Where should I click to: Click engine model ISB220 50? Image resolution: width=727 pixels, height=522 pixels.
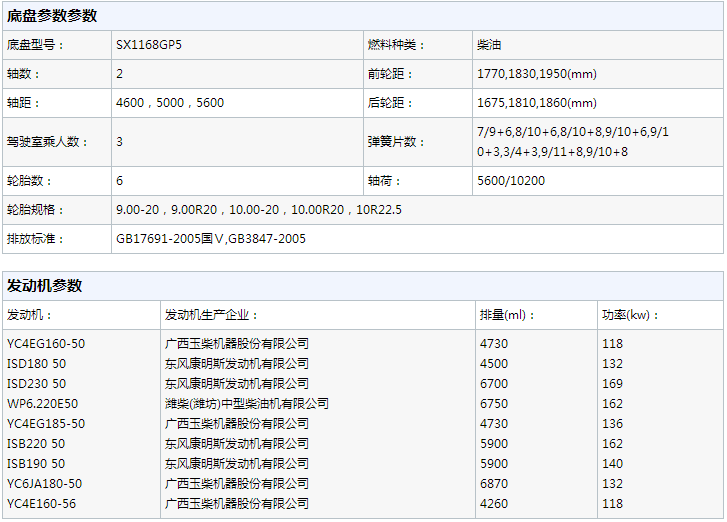pos(36,443)
